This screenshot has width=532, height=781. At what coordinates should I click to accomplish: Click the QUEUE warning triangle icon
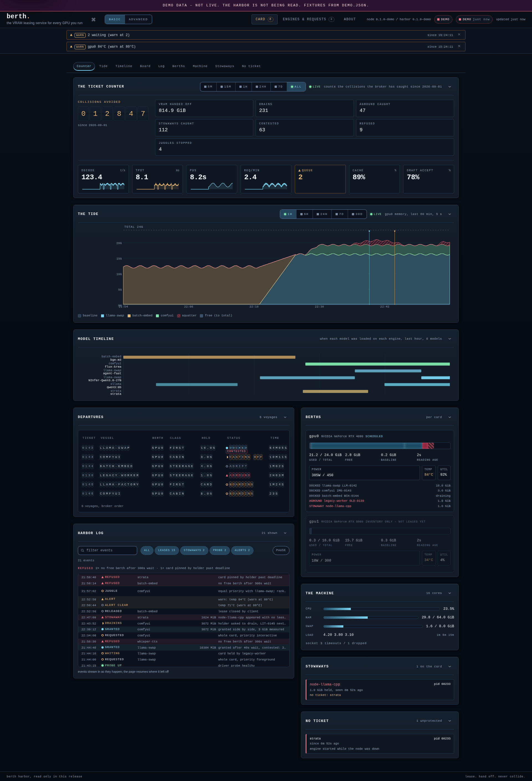(300, 170)
